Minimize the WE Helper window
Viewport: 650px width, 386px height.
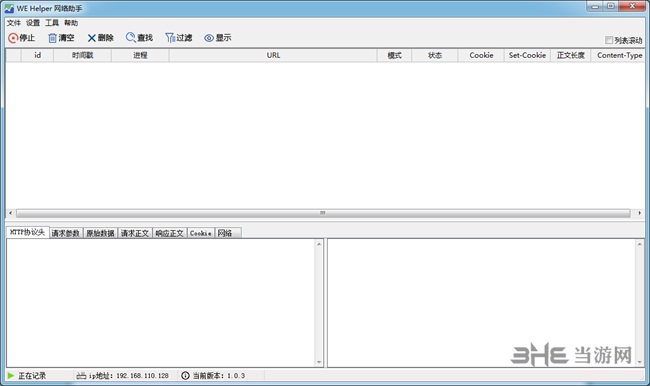pos(595,6)
